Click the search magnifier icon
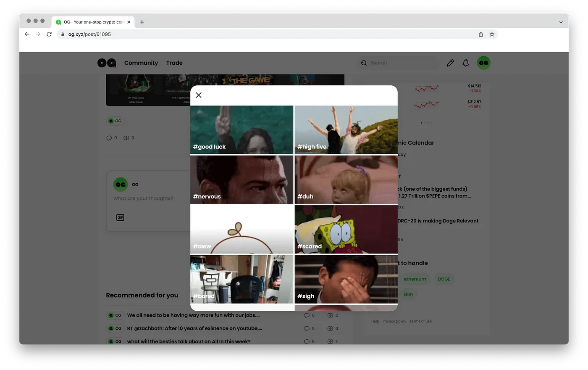588x370 pixels. click(x=364, y=63)
